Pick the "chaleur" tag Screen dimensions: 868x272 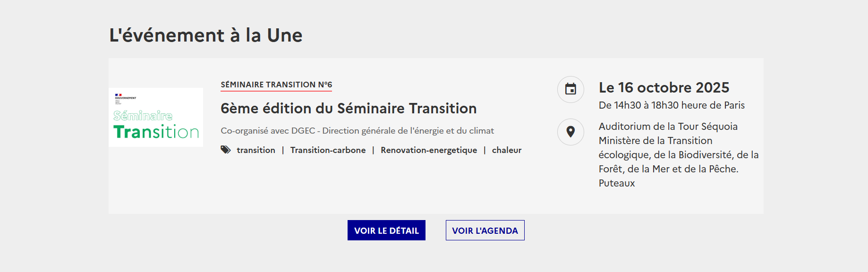(507, 150)
